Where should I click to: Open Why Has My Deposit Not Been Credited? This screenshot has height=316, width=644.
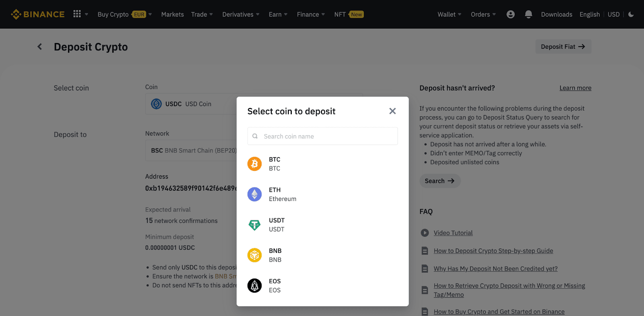495,269
